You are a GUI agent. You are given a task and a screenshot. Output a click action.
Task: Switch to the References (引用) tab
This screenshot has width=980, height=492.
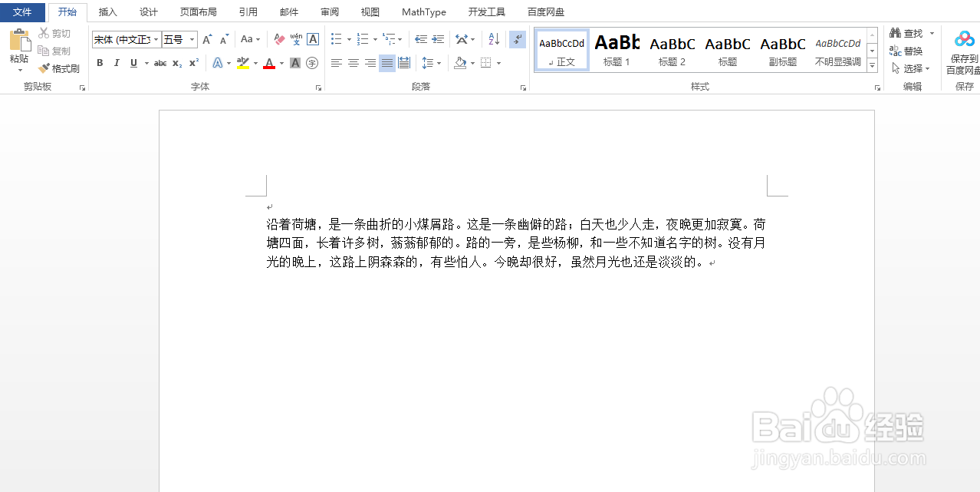[248, 12]
